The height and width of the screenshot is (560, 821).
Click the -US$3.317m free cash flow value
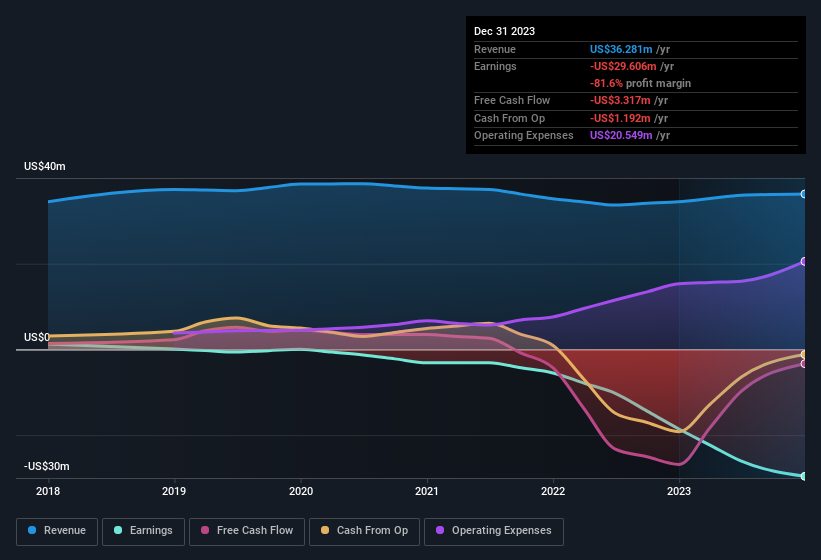pos(620,100)
